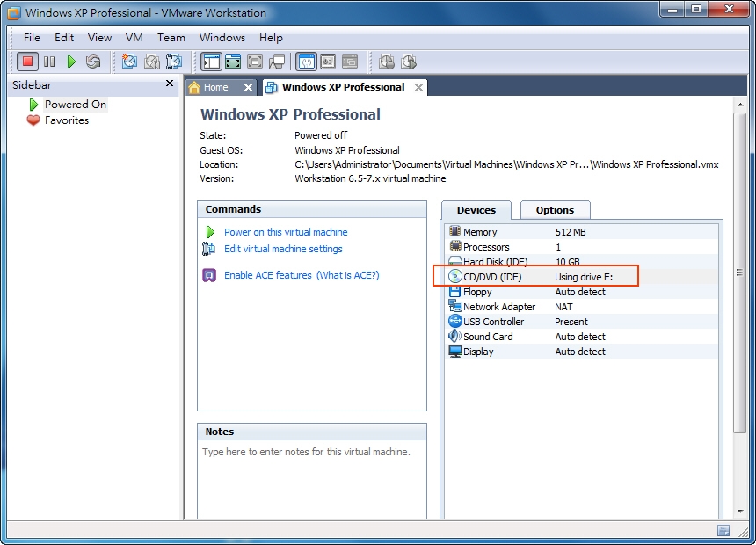Switch to the Options tab

pos(555,210)
